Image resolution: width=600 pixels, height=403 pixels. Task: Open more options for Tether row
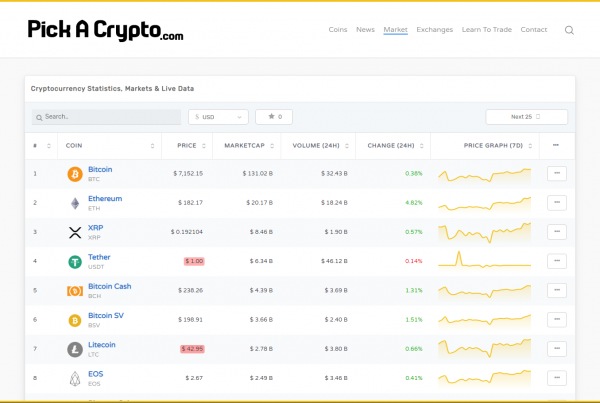(557, 261)
